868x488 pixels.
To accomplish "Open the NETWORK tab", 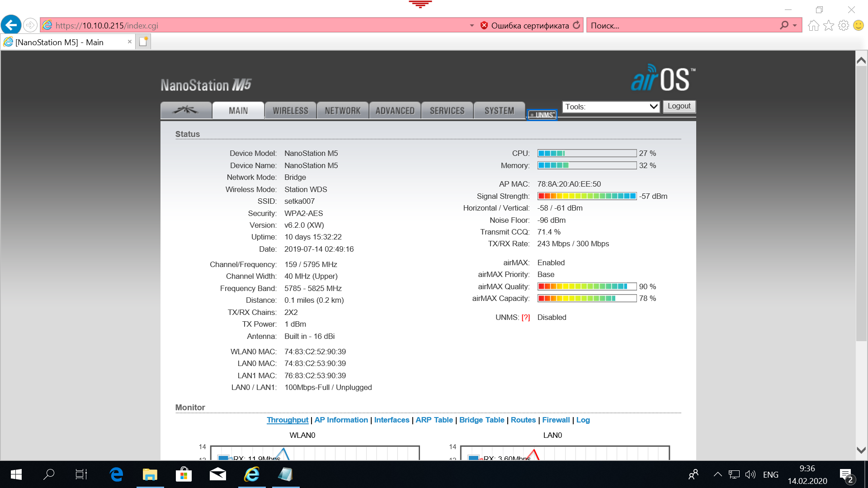I will 343,110.
